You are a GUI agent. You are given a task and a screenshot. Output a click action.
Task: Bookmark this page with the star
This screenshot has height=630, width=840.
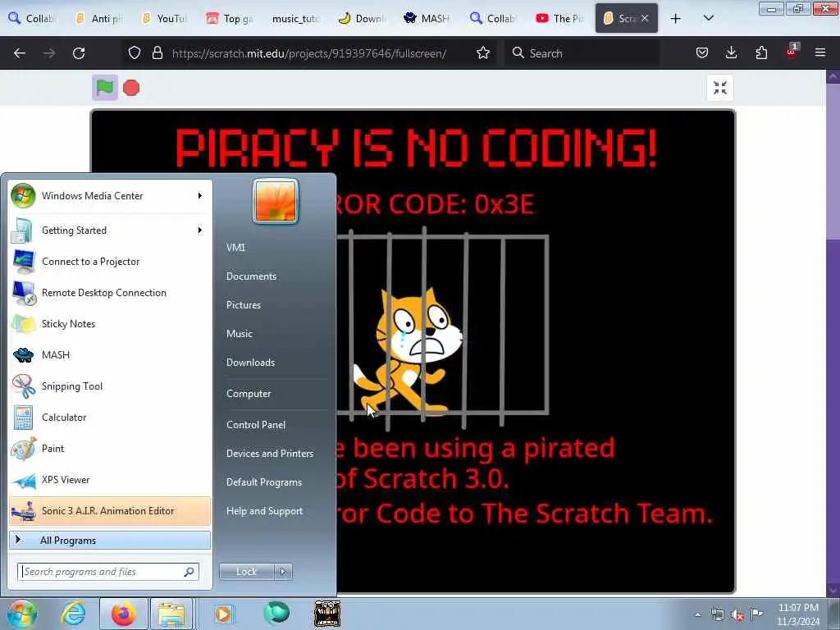pyautogui.click(x=482, y=53)
